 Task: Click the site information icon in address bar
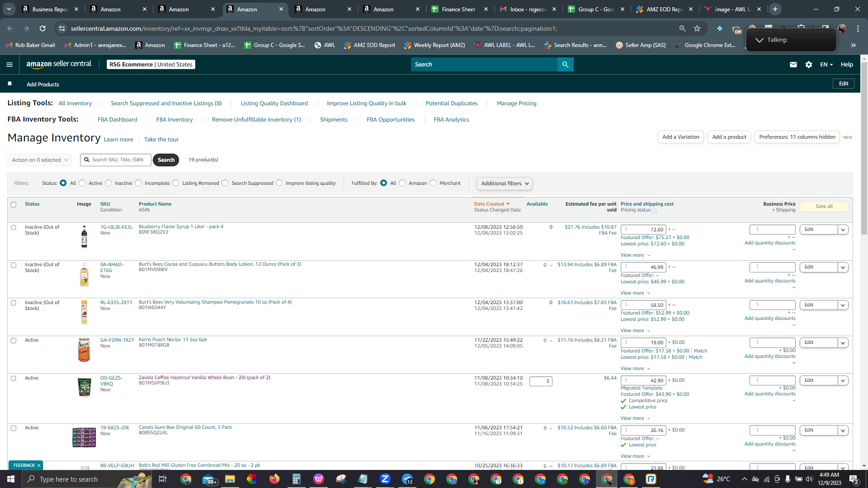[62, 28]
